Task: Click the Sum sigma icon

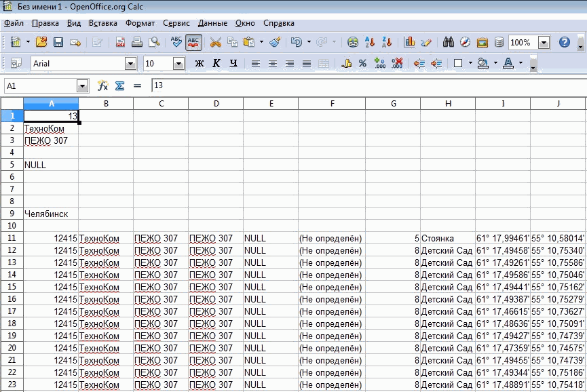Action: pos(119,86)
